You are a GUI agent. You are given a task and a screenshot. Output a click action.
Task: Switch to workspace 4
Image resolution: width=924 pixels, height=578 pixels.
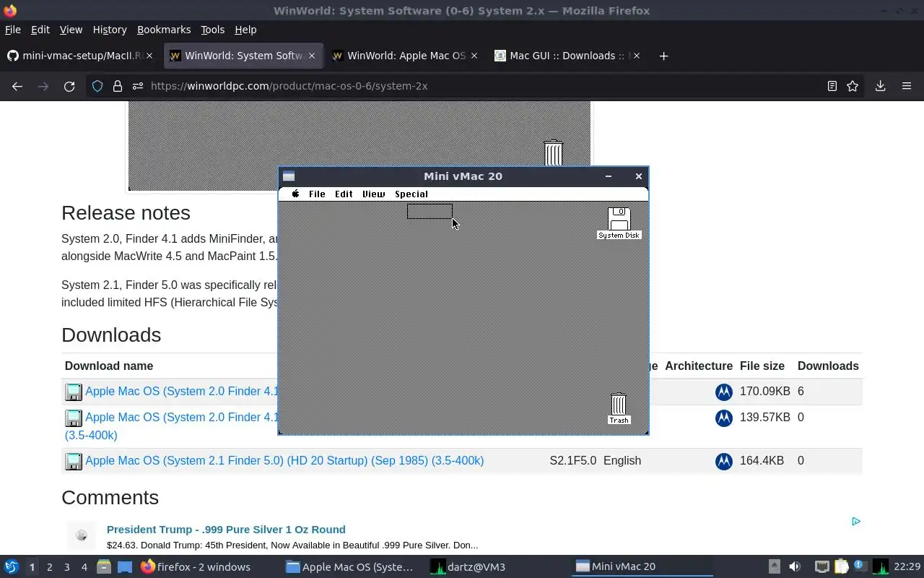coord(84,567)
